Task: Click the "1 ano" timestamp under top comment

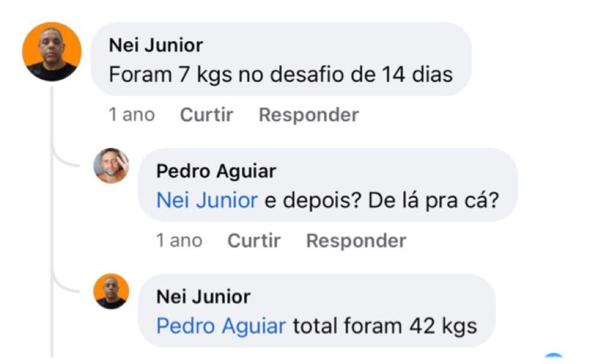Action: click(131, 115)
